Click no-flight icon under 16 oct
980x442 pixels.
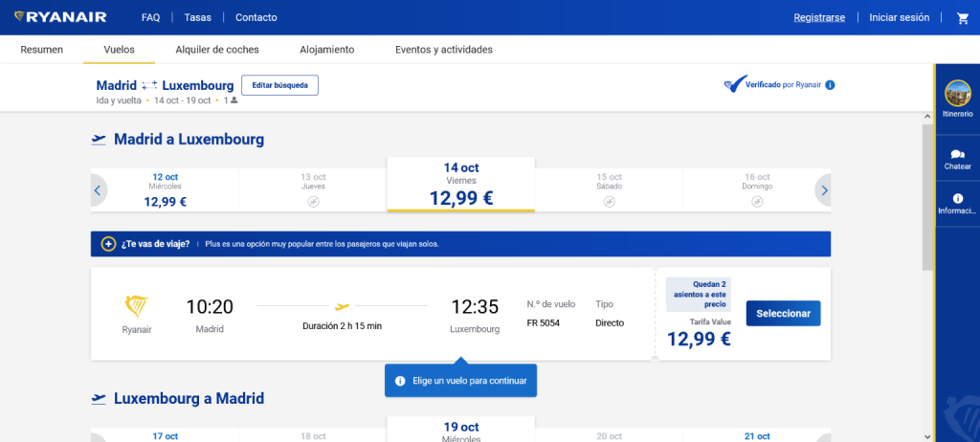point(757,201)
